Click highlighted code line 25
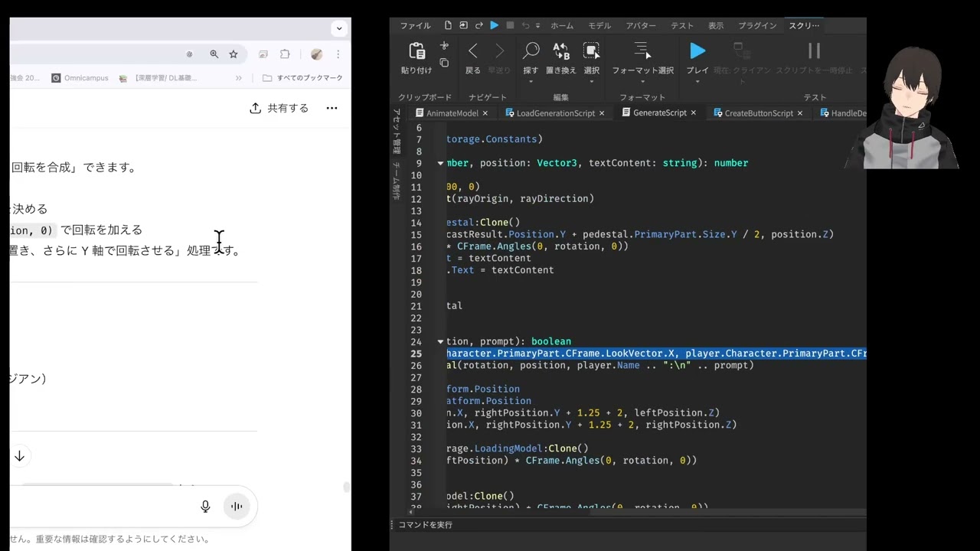The height and width of the screenshot is (551, 980). [656, 354]
